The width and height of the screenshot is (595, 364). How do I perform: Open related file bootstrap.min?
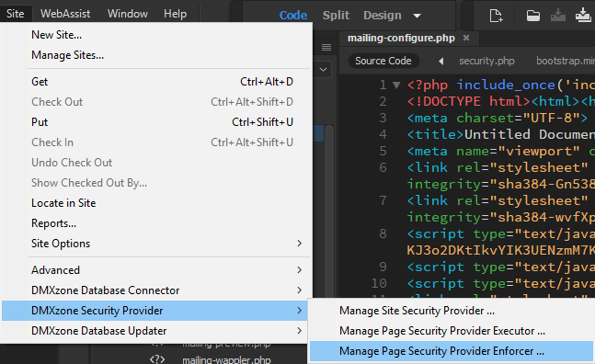566,61
